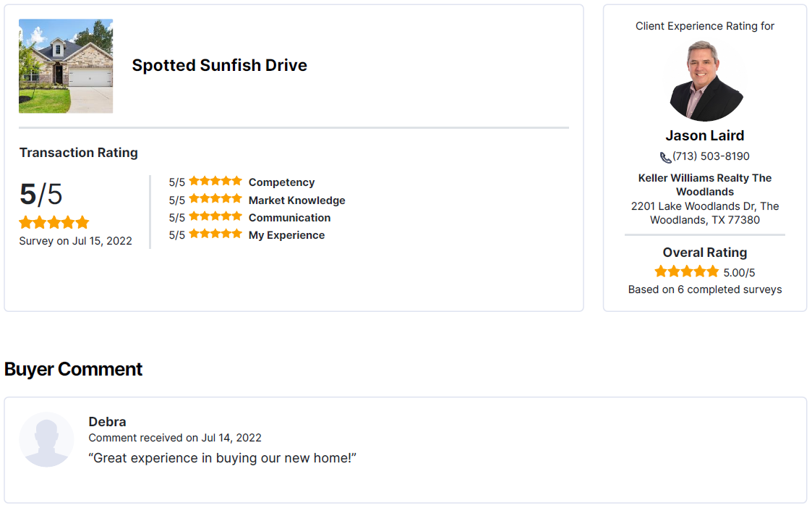Viewport: 812px width, 508px height.
Task: Click the reviewer name Debra
Action: [x=107, y=422]
